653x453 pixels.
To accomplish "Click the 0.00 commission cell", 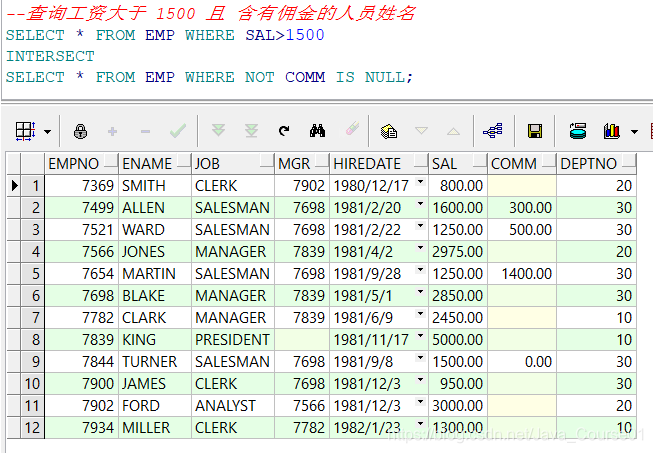I will [x=522, y=362].
